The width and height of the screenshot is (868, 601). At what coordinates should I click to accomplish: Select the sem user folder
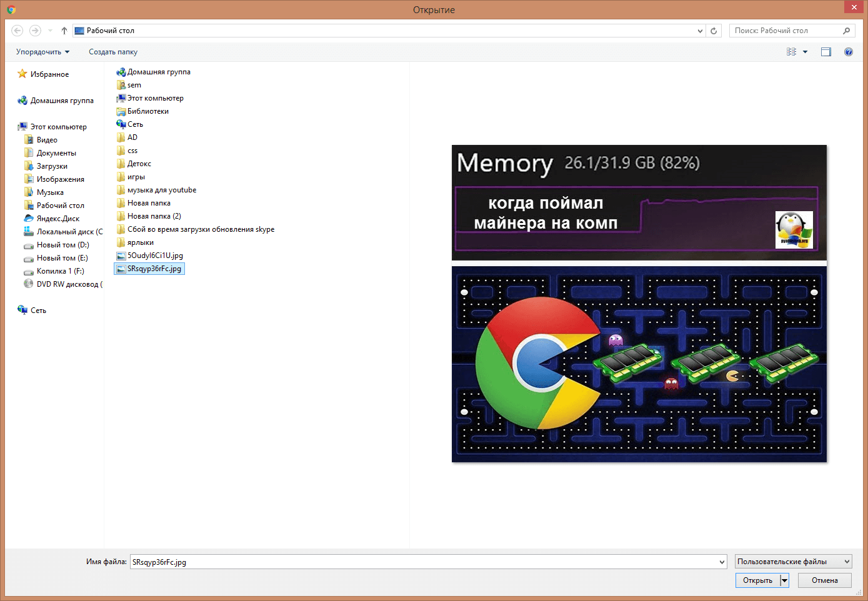[x=129, y=85]
